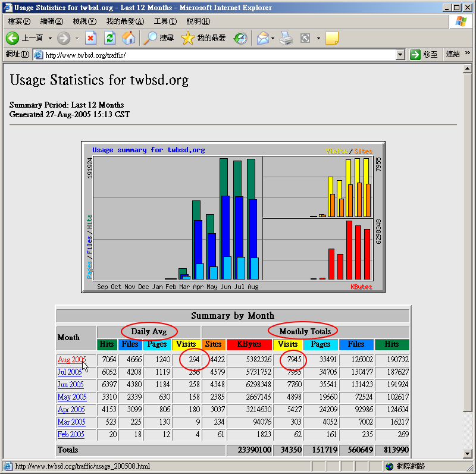Viewport: 476px width, 474px height.
Task: Open the History toolbar icon
Action: [x=240, y=38]
